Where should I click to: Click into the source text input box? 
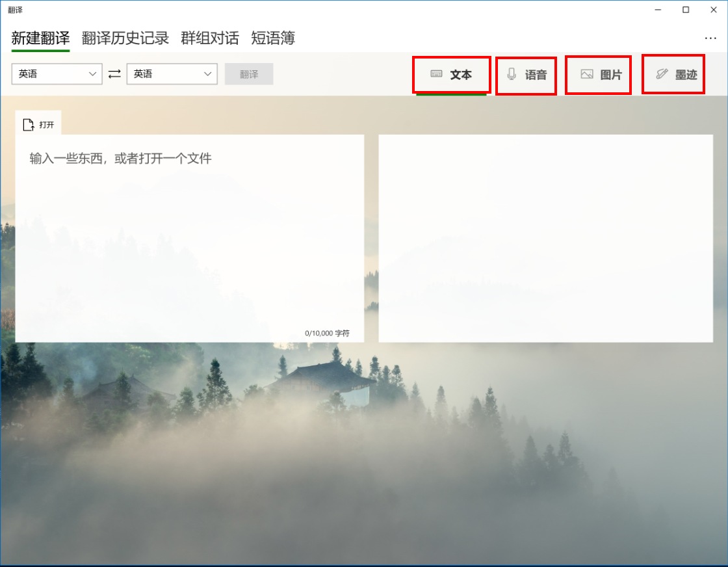coord(189,234)
